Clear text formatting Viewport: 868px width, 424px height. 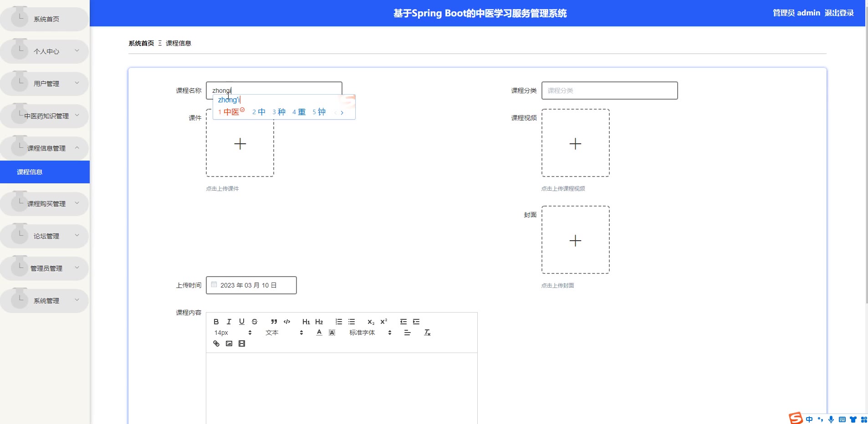pyautogui.click(x=427, y=333)
